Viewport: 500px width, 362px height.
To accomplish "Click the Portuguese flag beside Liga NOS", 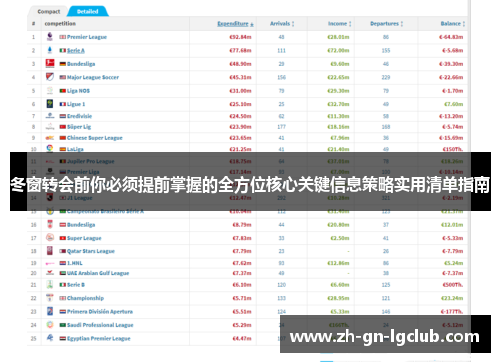I will point(63,91).
